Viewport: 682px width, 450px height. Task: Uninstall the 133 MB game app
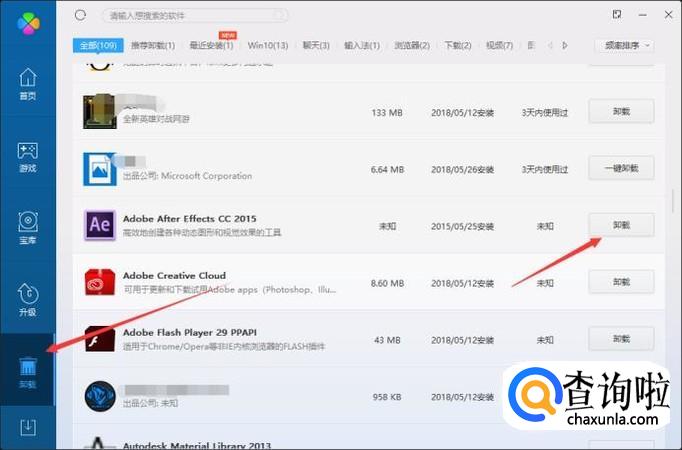tap(621, 111)
